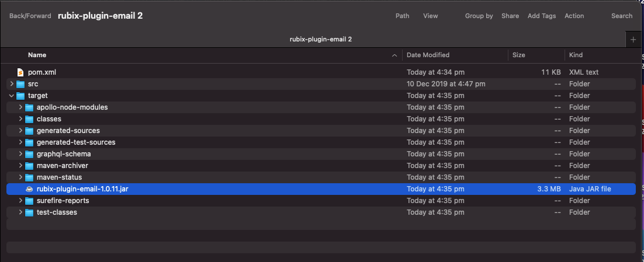Sort by Date Modified column header
The height and width of the screenshot is (262, 644).
click(x=428, y=55)
